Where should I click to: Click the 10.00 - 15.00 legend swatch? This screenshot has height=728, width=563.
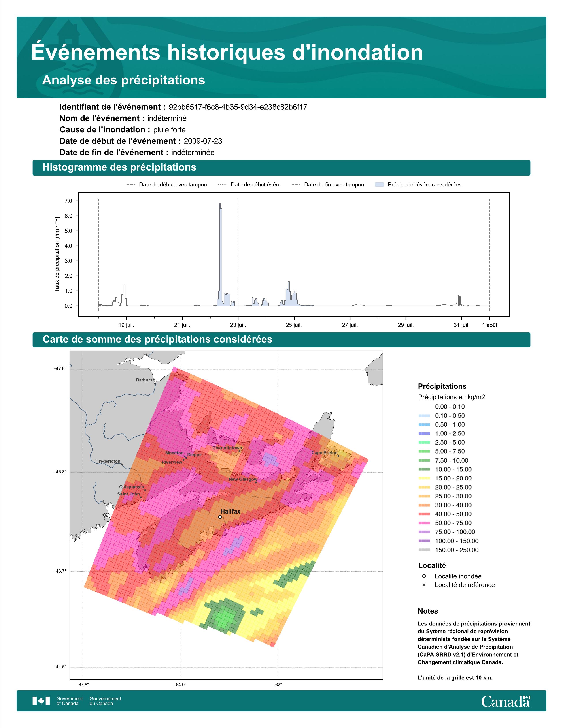424,469
